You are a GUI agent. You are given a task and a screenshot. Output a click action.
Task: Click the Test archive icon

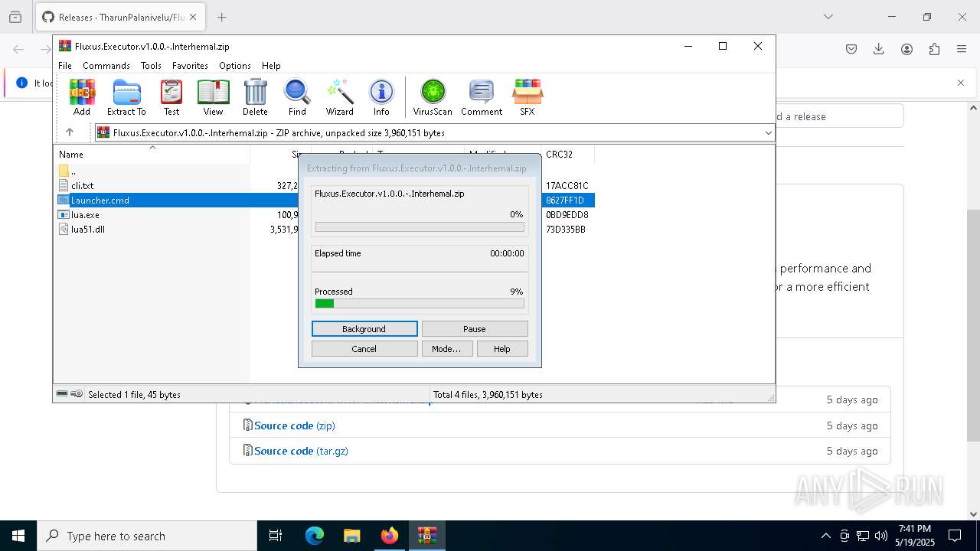tap(171, 97)
